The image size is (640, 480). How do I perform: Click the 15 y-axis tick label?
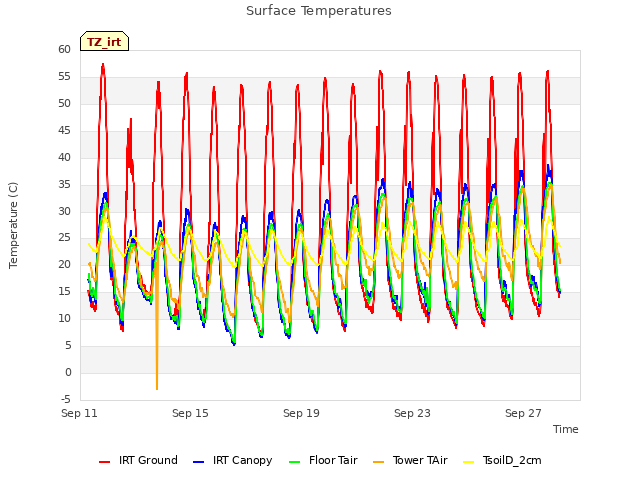click(x=64, y=291)
